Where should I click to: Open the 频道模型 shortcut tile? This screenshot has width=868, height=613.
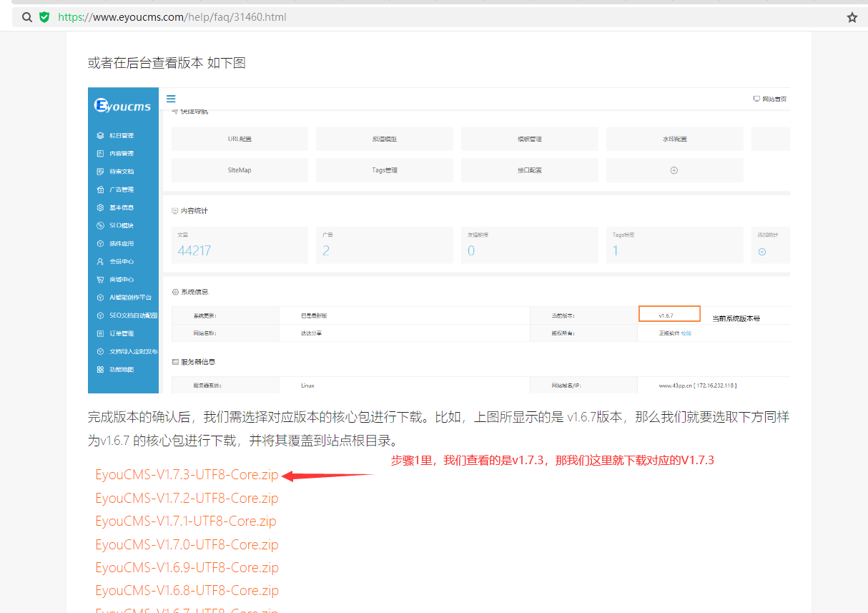point(384,139)
